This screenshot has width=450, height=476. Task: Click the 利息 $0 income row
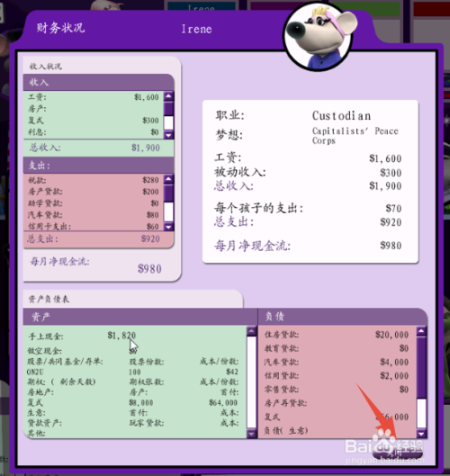(94, 132)
